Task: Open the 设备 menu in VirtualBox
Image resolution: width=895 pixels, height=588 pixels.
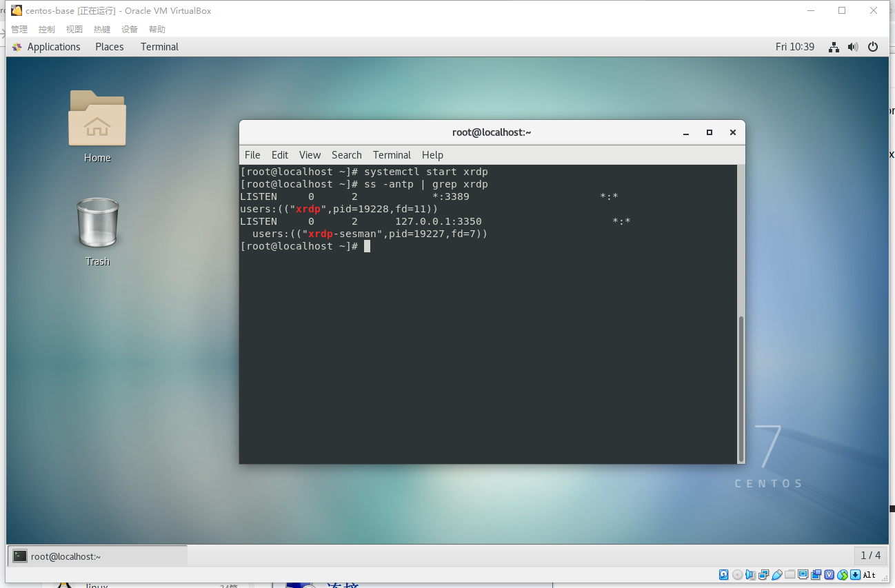Action: (x=129, y=29)
